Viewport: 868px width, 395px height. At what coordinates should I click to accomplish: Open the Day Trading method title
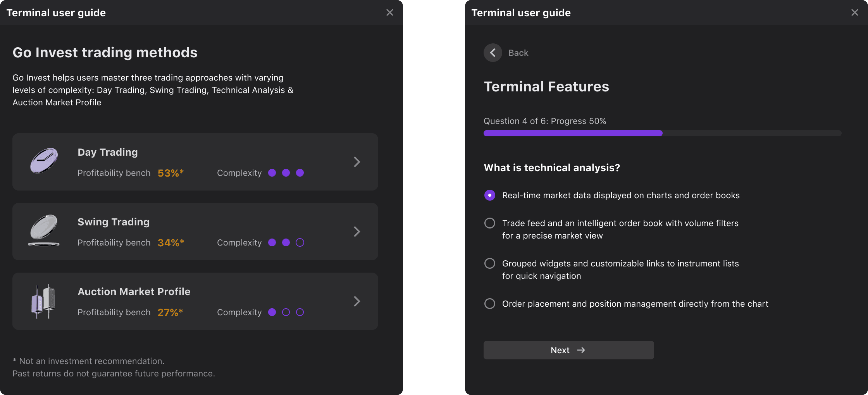[x=108, y=152]
